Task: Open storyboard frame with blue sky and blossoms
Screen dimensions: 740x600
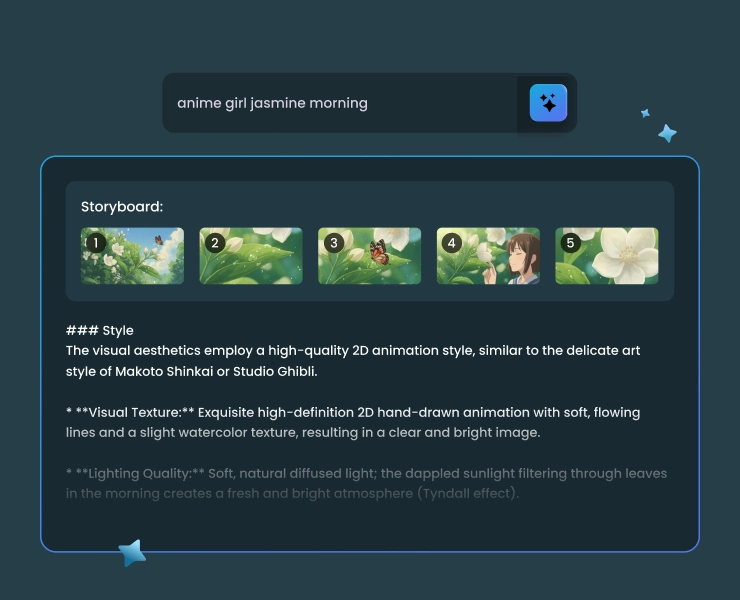Action: point(140,257)
